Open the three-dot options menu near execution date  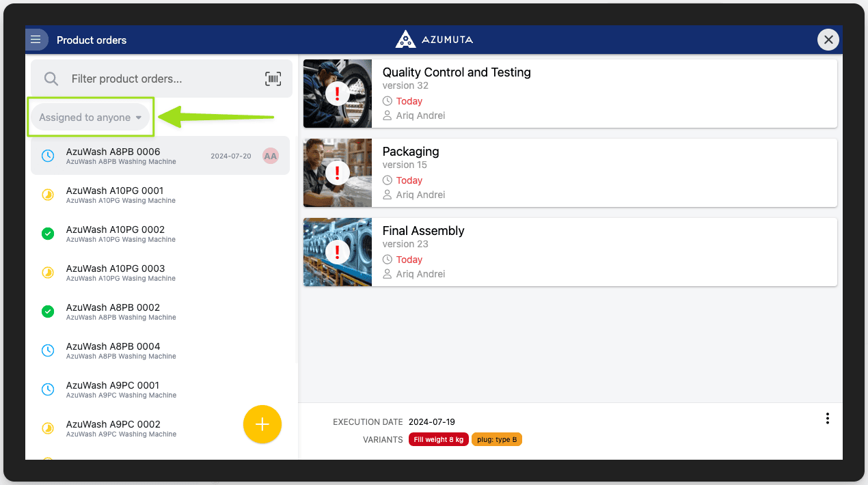pyautogui.click(x=828, y=418)
